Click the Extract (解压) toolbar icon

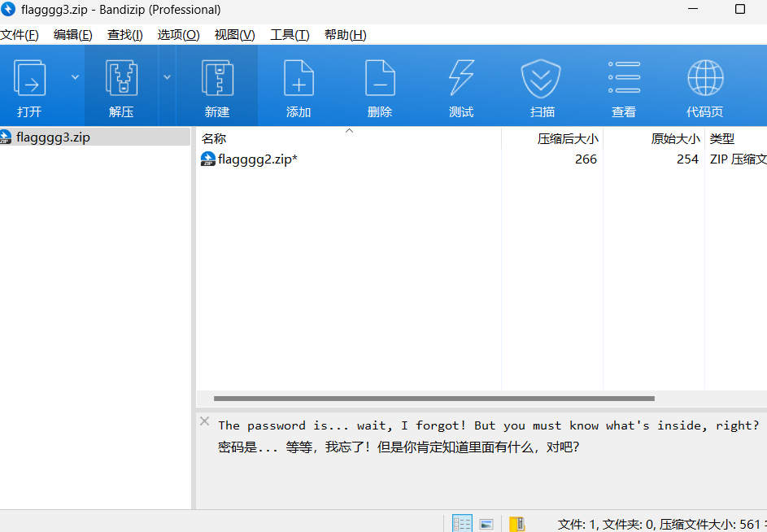121,79
